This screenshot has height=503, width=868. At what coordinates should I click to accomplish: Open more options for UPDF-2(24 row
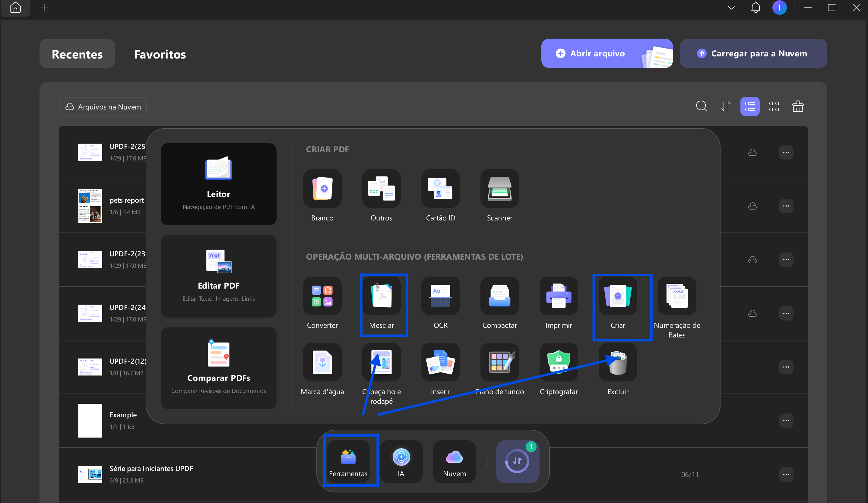click(786, 313)
